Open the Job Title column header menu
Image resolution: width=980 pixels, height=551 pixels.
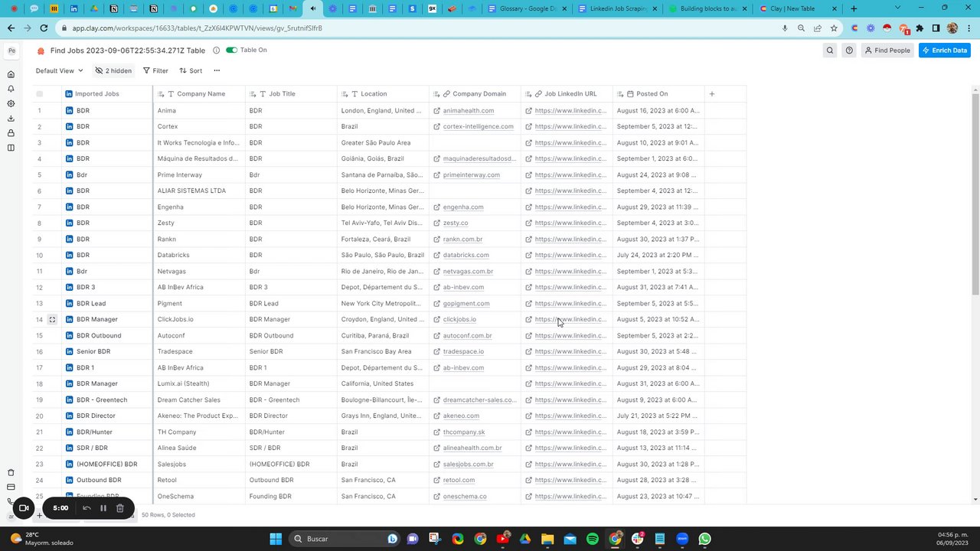pos(291,94)
